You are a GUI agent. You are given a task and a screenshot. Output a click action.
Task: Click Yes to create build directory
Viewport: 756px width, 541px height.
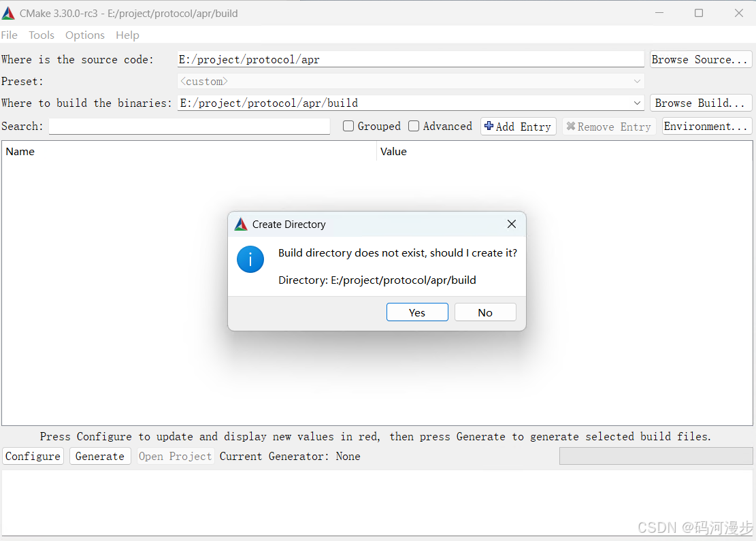(417, 312)
